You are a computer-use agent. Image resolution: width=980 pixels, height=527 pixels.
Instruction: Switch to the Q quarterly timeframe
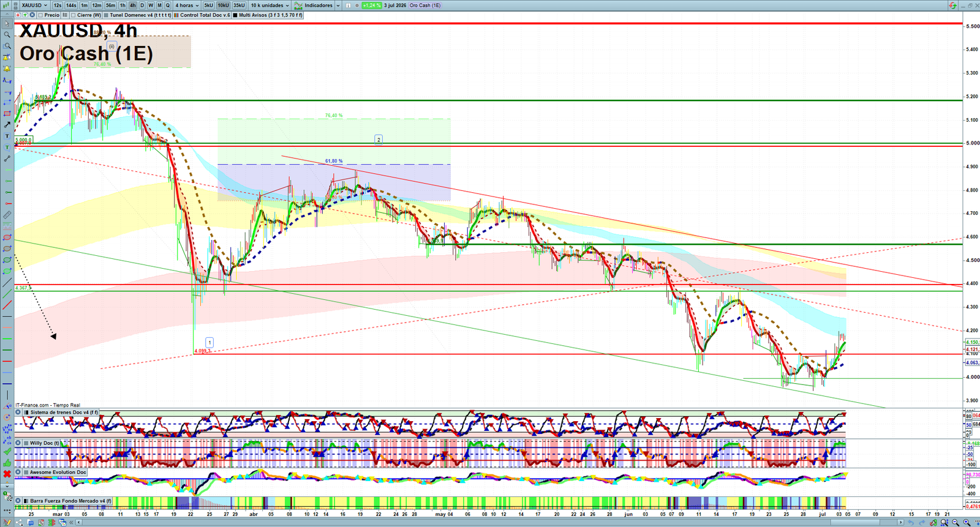[x=168, y=5]
